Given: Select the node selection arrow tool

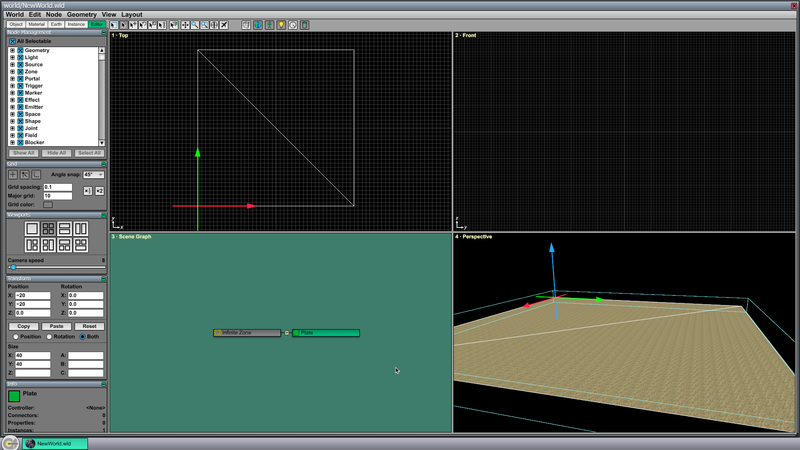Looking at the screenshot, I should [123, 25].
